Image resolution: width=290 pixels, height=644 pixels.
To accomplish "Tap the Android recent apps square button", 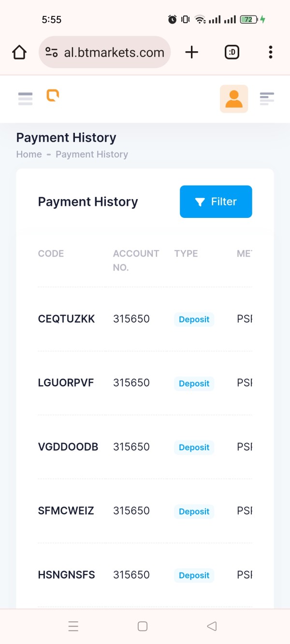I will tap(143, 626).
